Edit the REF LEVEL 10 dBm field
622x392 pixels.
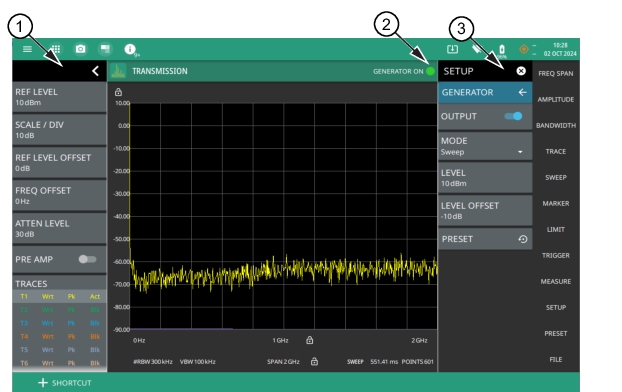(x=59, y=97)
